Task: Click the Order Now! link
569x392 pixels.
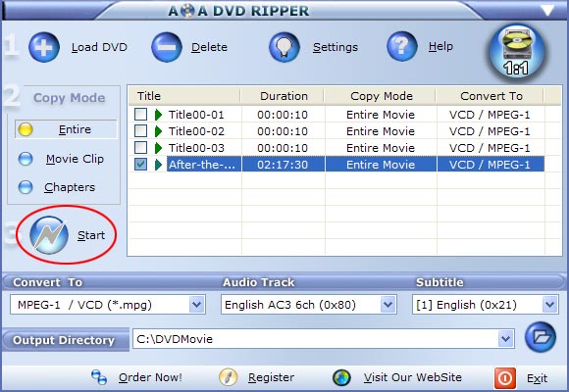Action: 150,377
